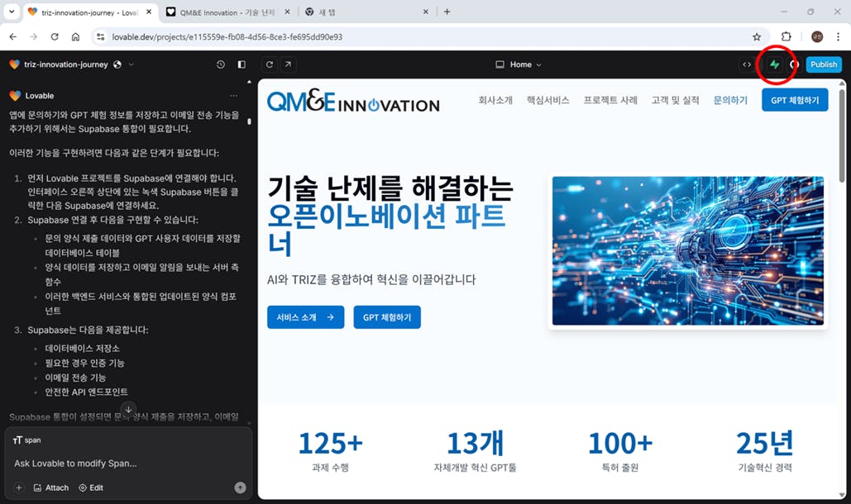The image size is (851, 504).
Task: Refresh the preview pane
Action: (x=270, y=64)
